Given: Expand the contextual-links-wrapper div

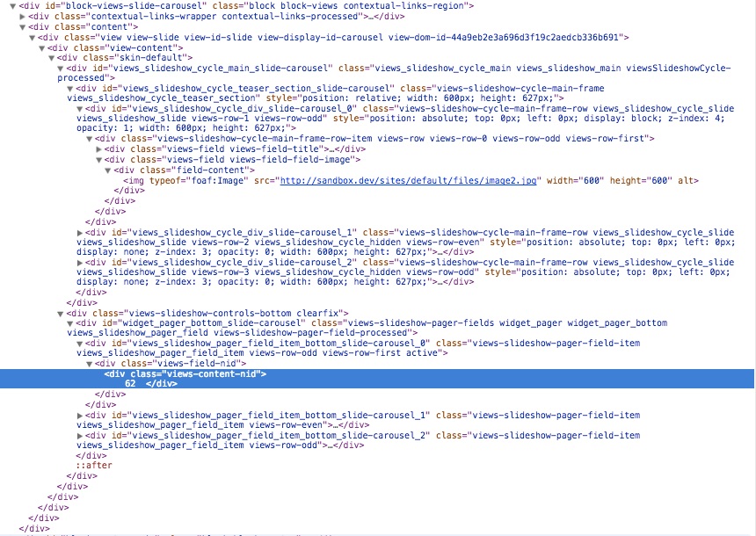Looking at the screenshot, I should click(22, 16).
